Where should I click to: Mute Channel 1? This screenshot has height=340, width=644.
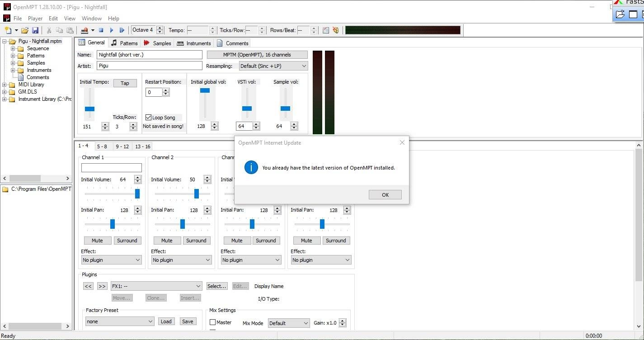[x=97, y=241]
